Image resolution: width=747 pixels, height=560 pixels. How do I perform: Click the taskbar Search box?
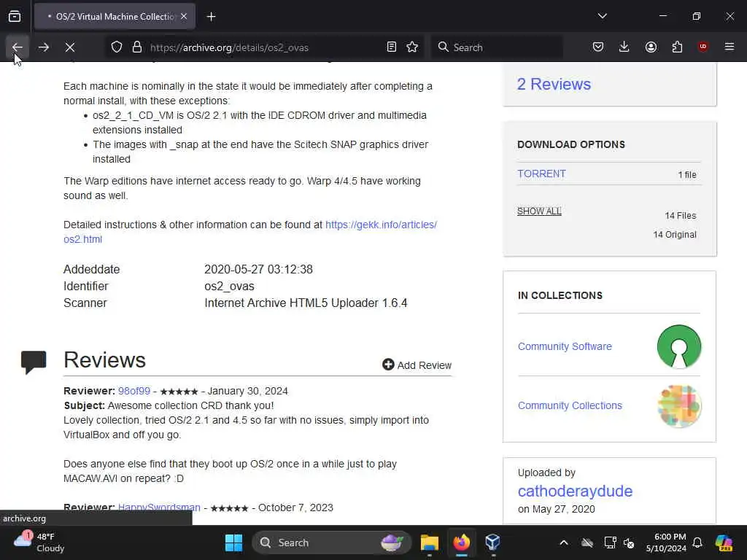click(332, 542)
